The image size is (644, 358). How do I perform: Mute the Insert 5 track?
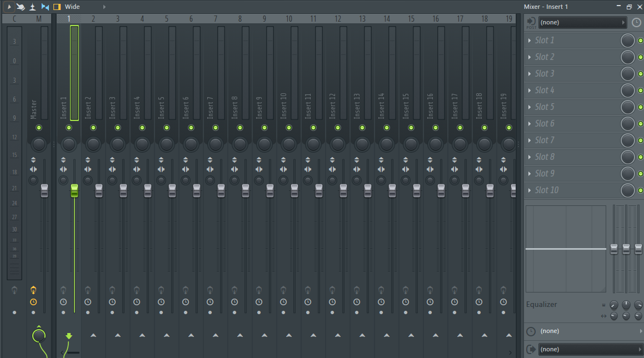(x=166, y=128)
